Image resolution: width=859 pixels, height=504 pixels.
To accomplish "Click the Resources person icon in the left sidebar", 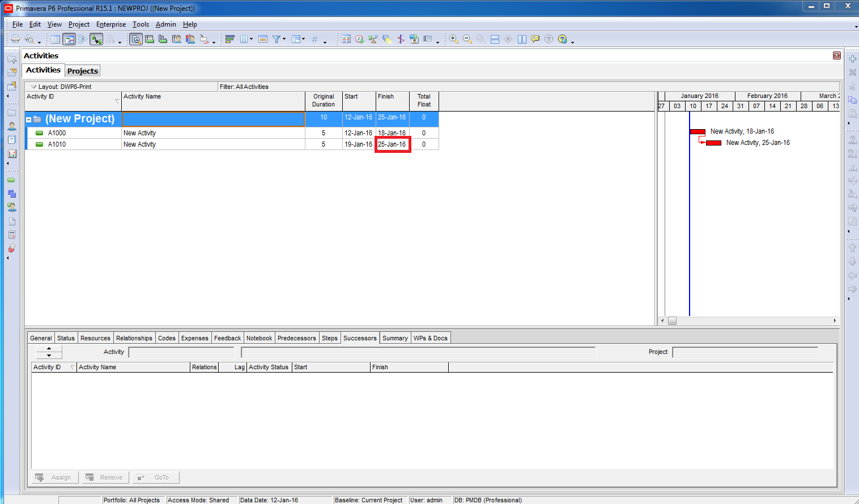I will pos(11,126).
